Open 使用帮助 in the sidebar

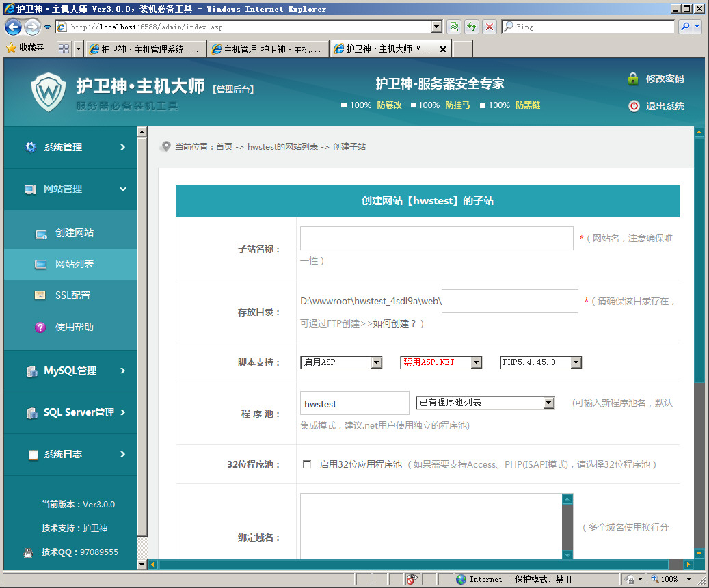tap(74, 327)
